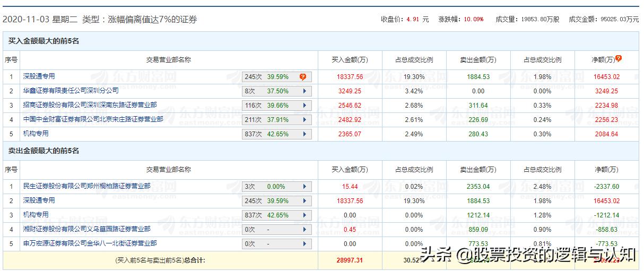The width and height of the screenshot is (644, 271).
Task: Open 机构专用 link in the sell top-5 table
Action: click(36, 215)
